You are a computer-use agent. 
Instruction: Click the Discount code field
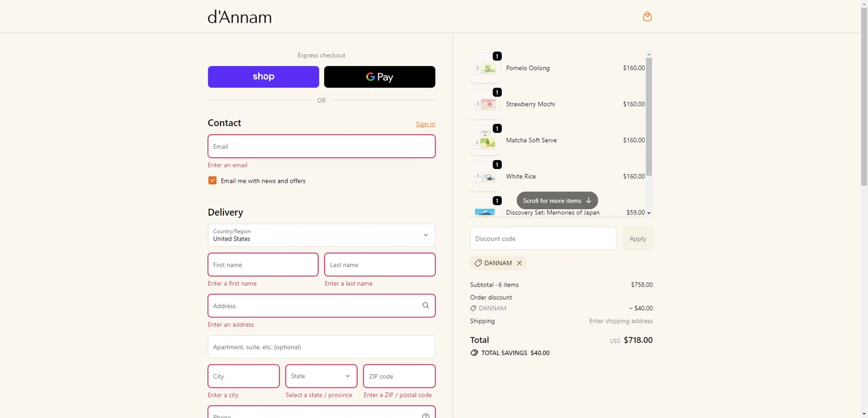coord(543,238)
